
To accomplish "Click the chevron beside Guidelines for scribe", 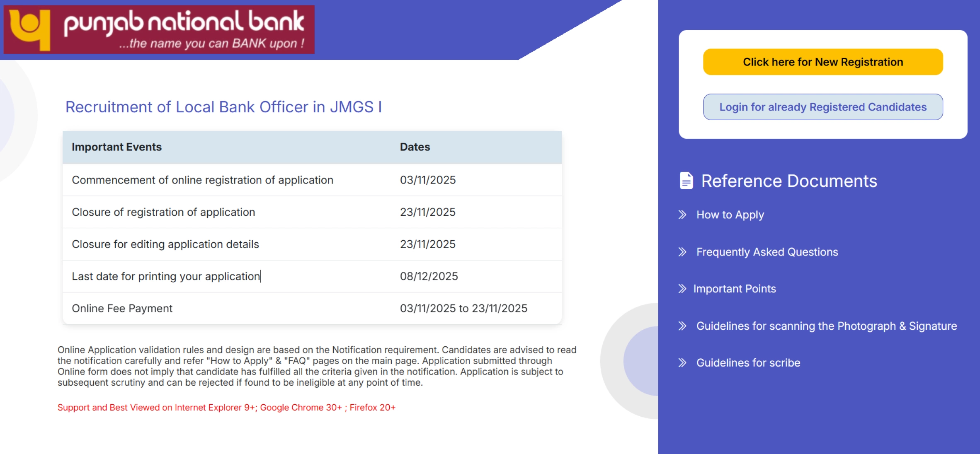I will point(682,363).
